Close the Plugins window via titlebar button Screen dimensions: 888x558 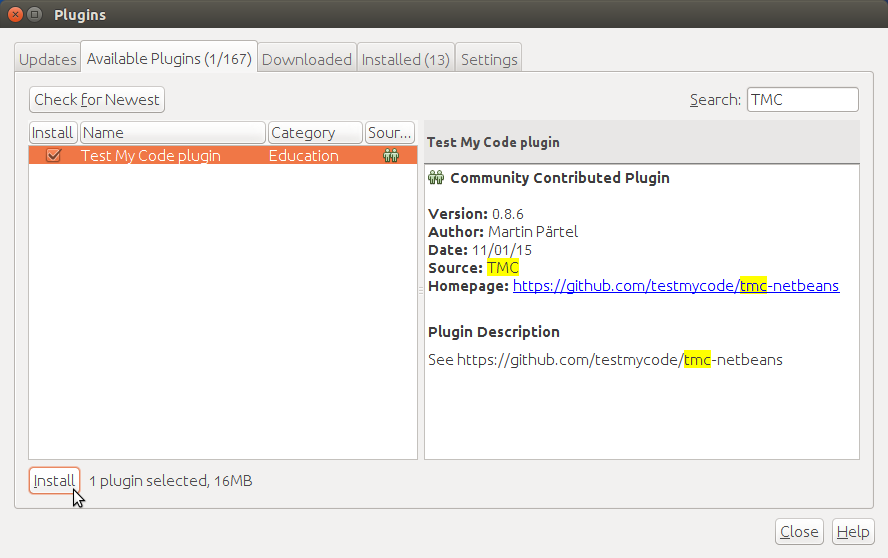[x=15, y=14]
